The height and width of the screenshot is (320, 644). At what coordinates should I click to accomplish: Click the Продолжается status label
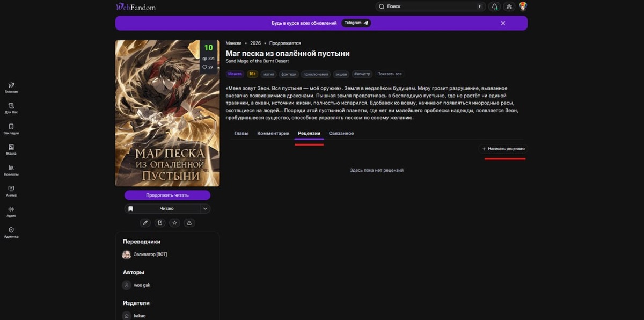click(285, 43)
